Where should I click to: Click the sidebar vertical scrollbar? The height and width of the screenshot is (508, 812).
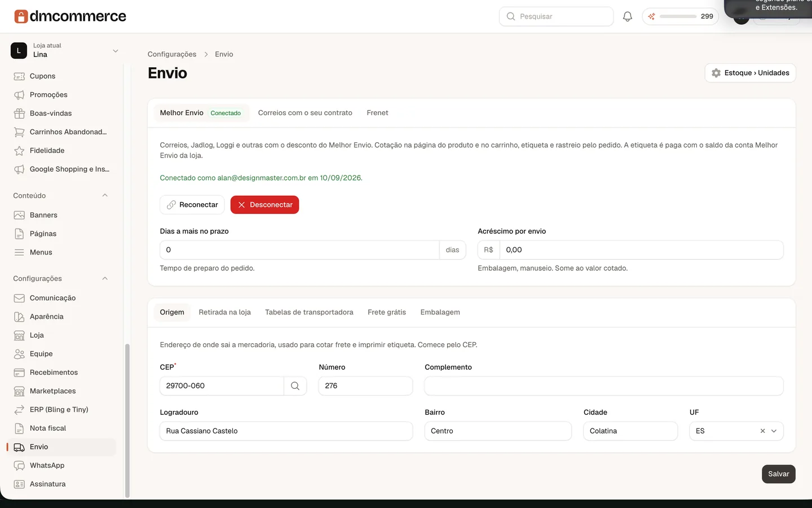[127, 421]
